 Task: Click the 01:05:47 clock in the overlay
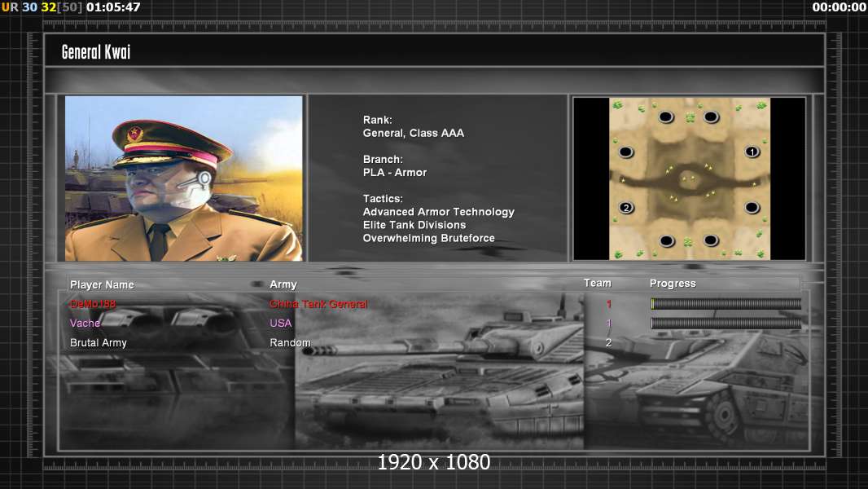point(113,7)
